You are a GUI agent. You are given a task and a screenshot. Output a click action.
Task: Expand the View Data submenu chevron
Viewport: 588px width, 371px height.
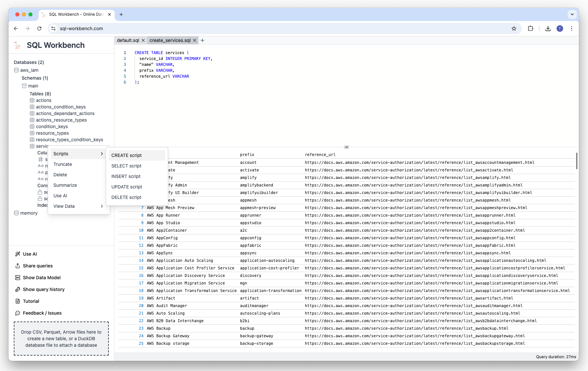[x=102, y=206]
